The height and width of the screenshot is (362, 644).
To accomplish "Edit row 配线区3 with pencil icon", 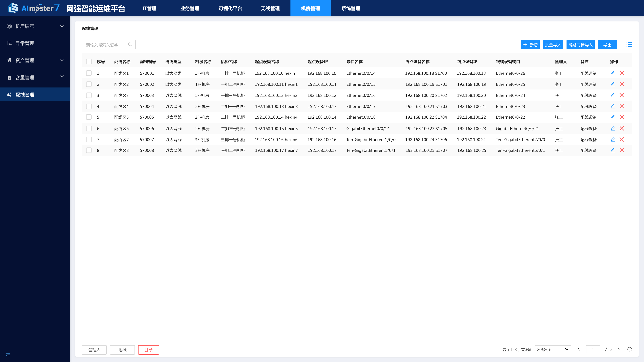I will coord(612,95).
